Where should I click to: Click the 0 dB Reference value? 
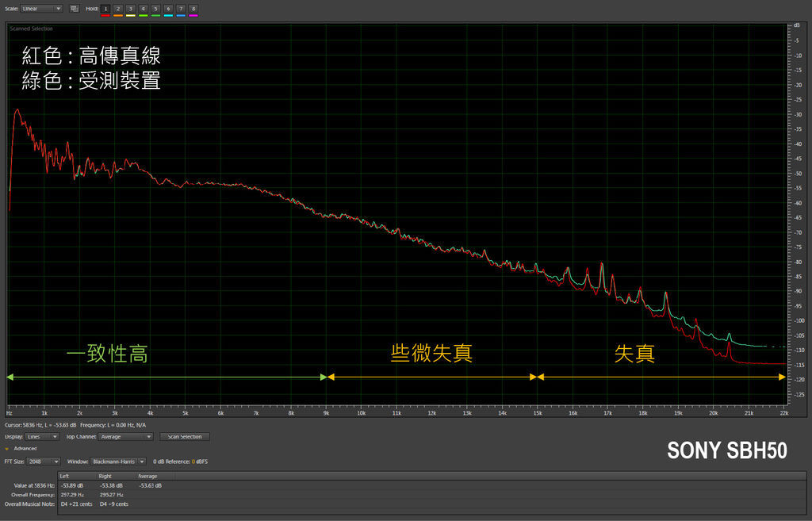tap(193, 461)
